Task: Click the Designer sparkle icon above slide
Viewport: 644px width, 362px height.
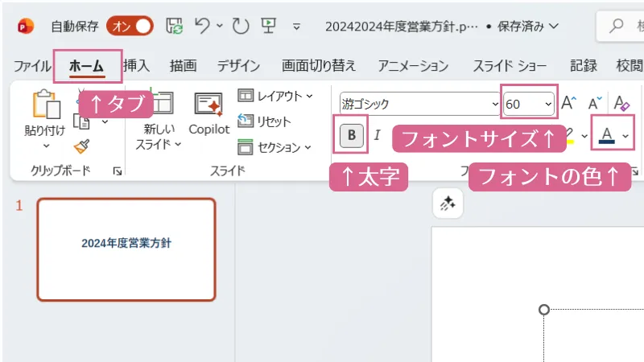Action: [x=448, y=204]
